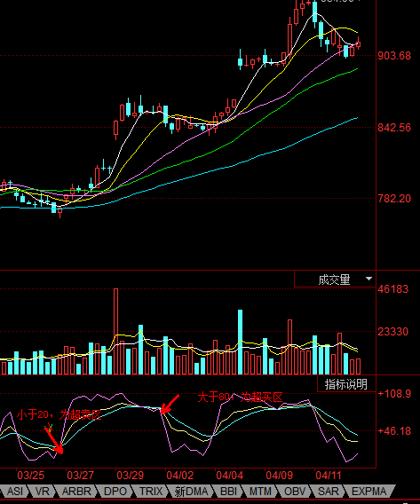Click the 04/02 date marker

[x=179, y=475]
